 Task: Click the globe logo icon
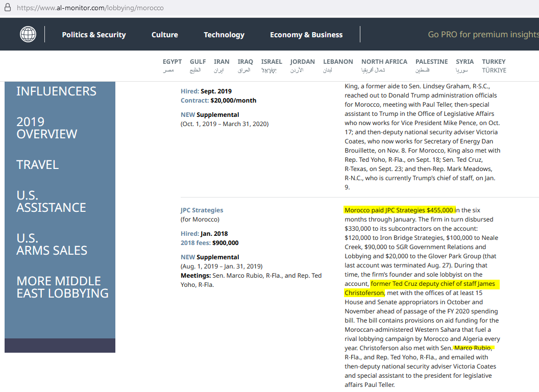(x=28, y=34)
